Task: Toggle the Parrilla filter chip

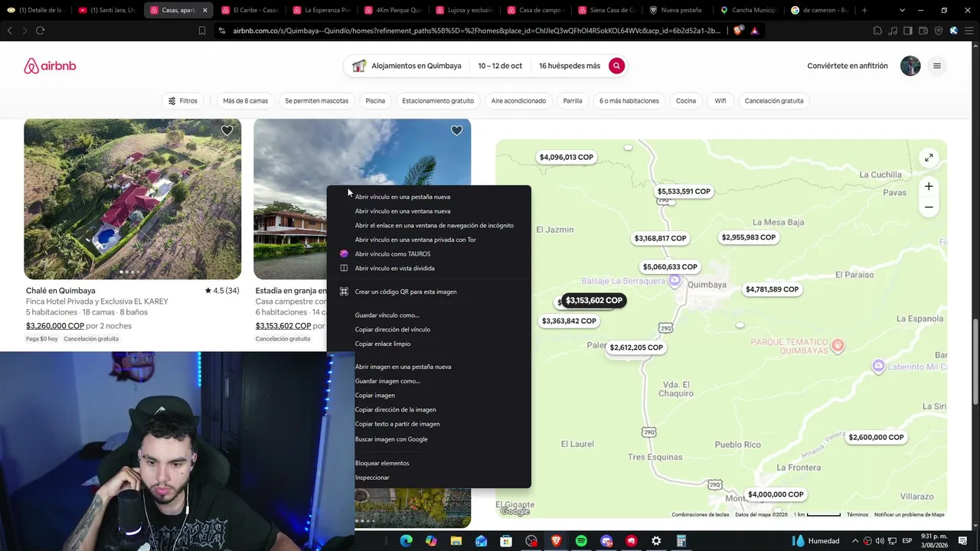Action: (573, 101)
